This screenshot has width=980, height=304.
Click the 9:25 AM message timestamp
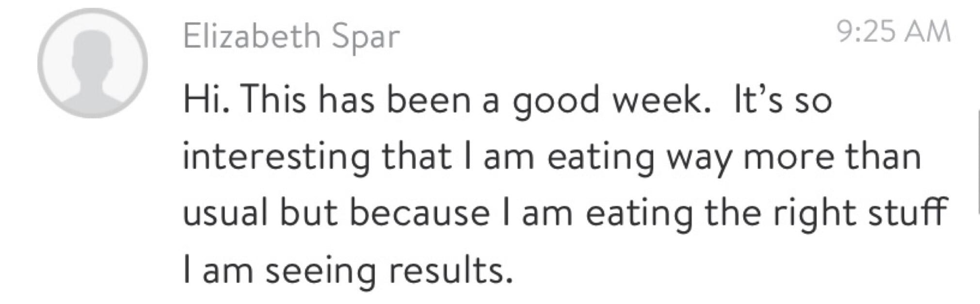coord(894,32)
